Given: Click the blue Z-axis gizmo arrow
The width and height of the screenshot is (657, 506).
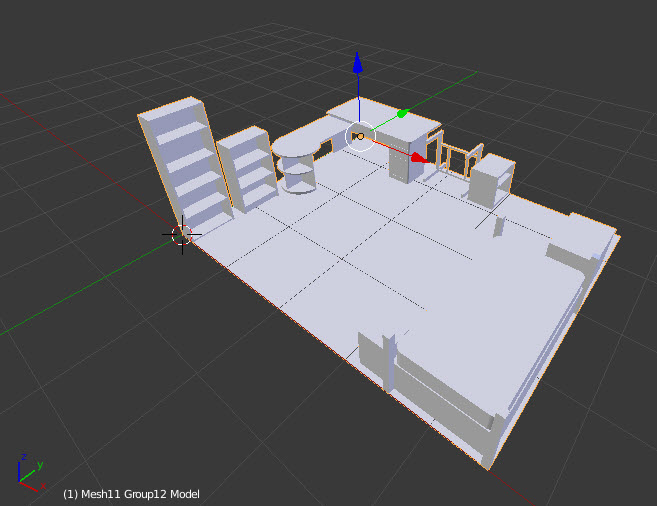Looking at the screenshot, I should click(357, 64).
